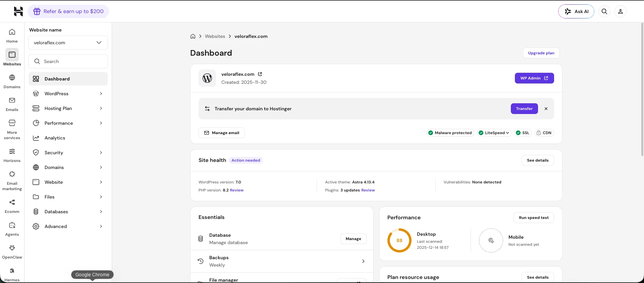644x283 pixels.
Task: Click See details for Plan resource usage
Action: [538, 277]
